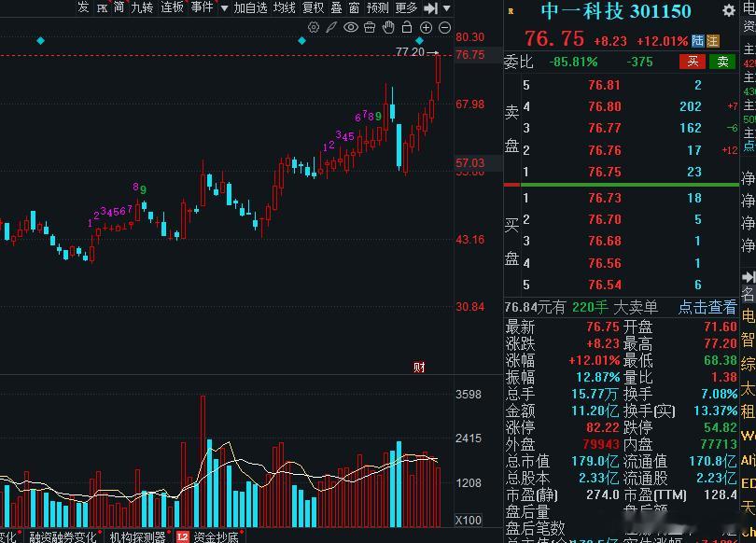The image size is (756, 543).
Task: Select the hand pan tool
Action: pos(388,27)
